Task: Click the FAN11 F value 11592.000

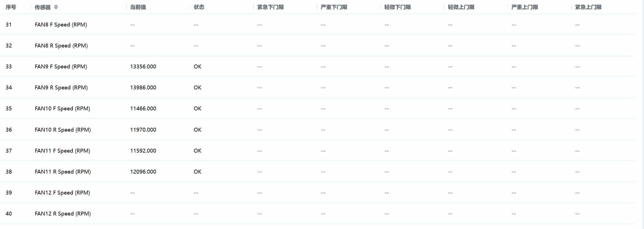Action: click(x=143, y=151)
